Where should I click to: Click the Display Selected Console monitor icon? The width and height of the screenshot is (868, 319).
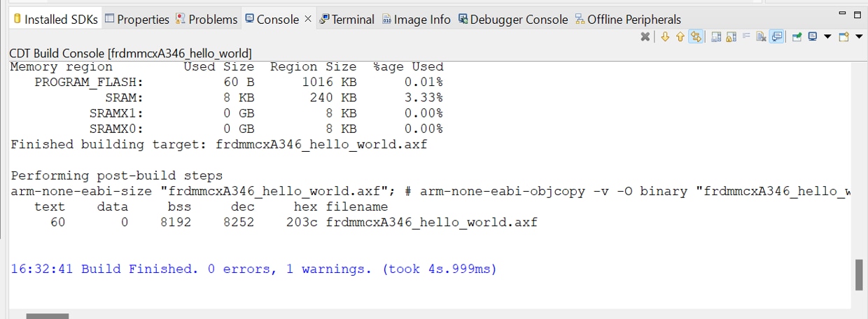(x=813, y=37)
